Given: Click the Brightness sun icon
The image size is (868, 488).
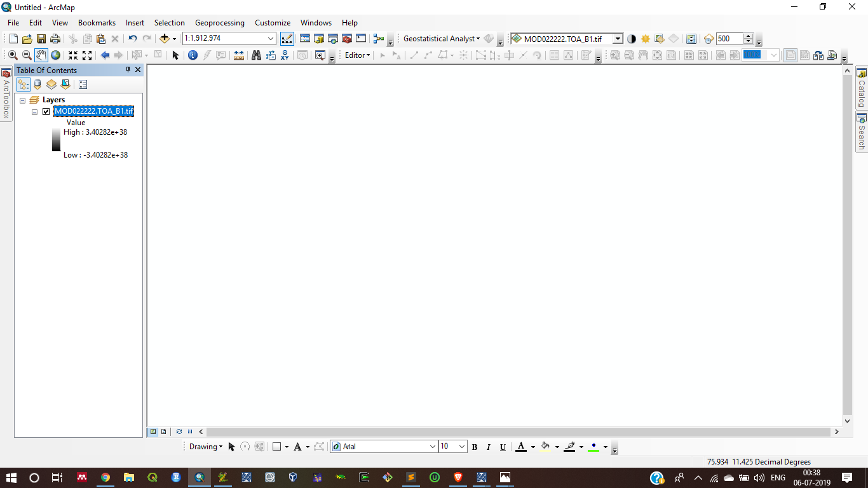Looking at the screenshot, I should pos(646,39).
